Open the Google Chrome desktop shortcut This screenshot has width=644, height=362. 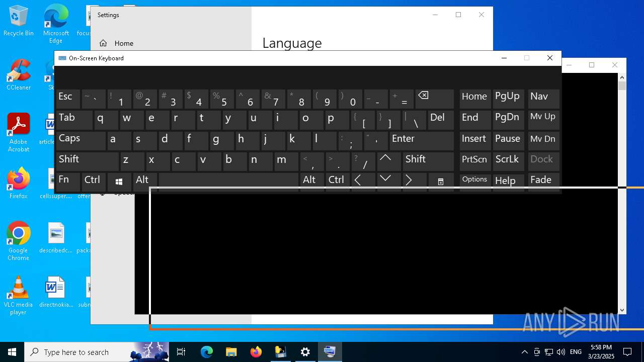pyautogui.click(x=19, y=241)
